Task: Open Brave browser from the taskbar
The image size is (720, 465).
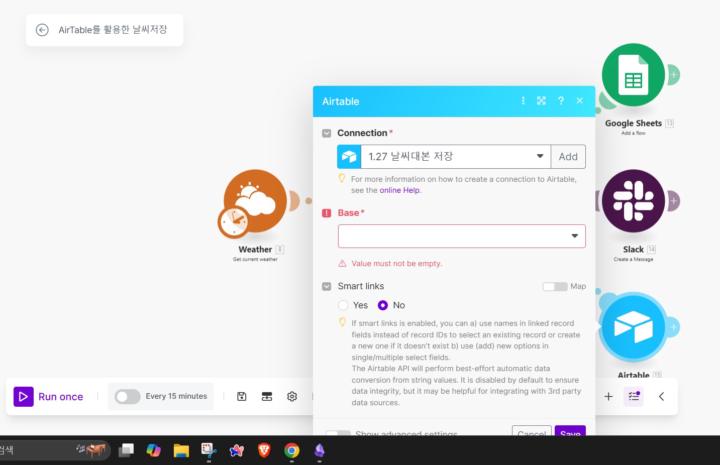Action: point(264,450)
